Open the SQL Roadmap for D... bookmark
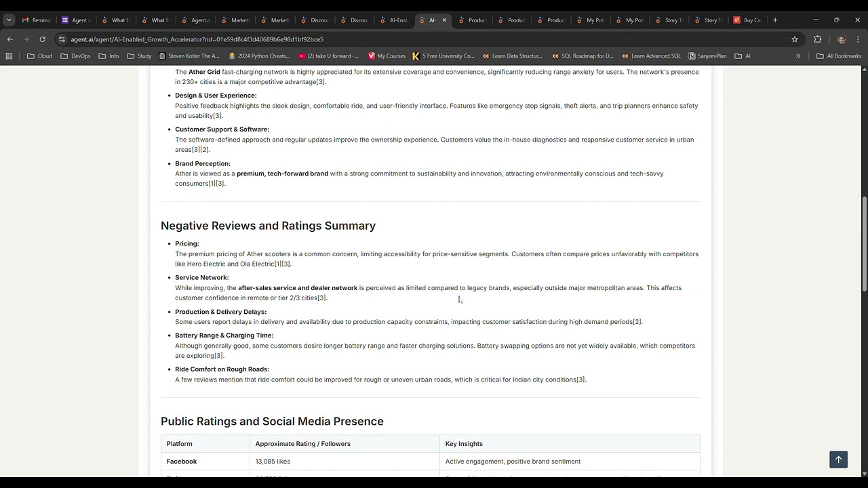868x488 pixels. [x=583, y=56]
